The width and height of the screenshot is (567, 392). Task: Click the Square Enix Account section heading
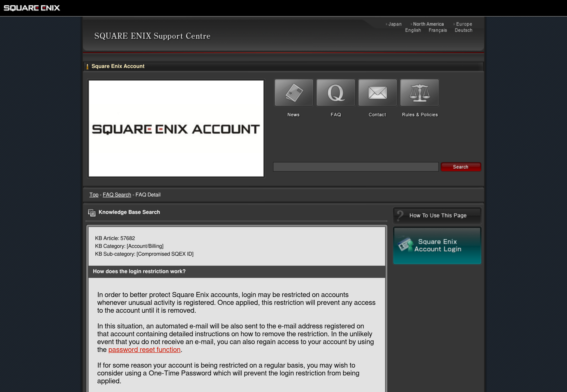(x=118, y=66)
